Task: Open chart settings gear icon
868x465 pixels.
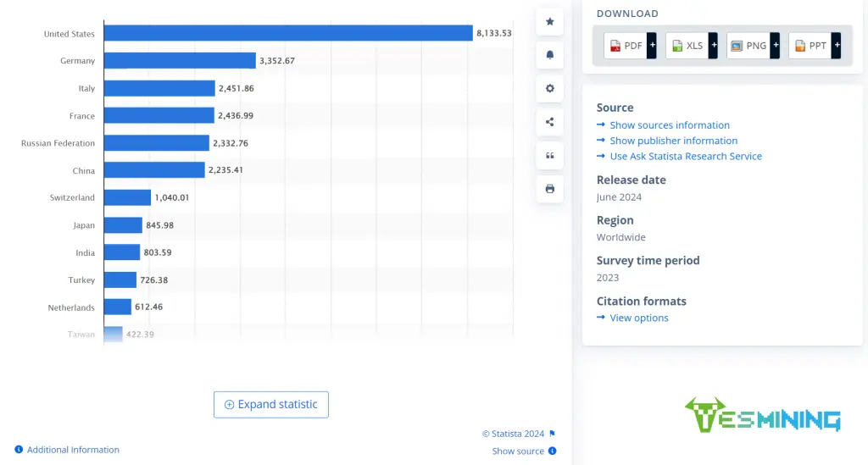Action: (549, 88)
